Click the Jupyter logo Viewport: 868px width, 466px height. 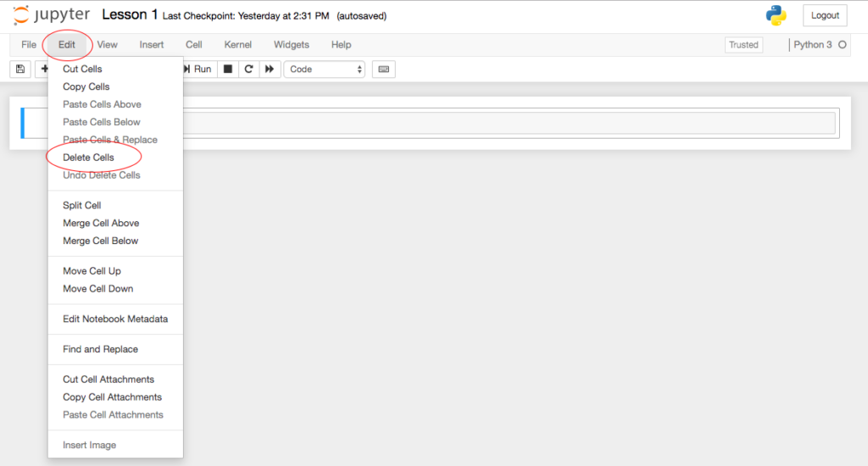50,15
